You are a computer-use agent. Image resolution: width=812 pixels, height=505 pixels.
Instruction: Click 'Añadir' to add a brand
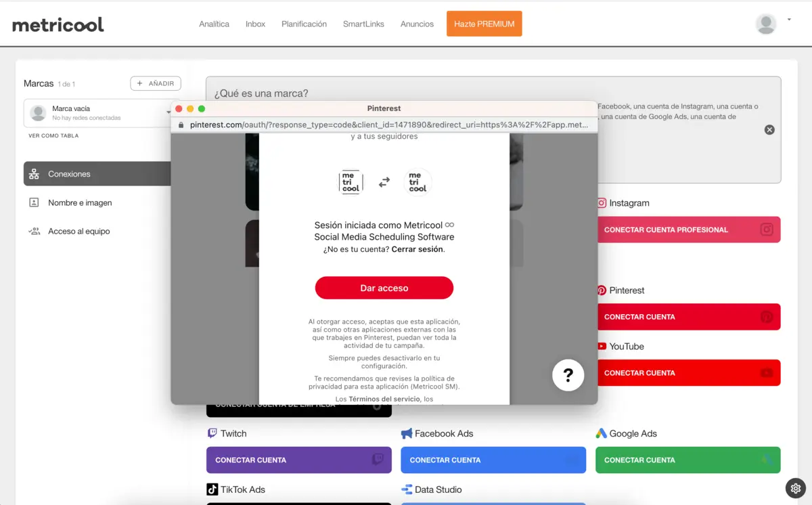pyautogui.click(x=156, y=83)
